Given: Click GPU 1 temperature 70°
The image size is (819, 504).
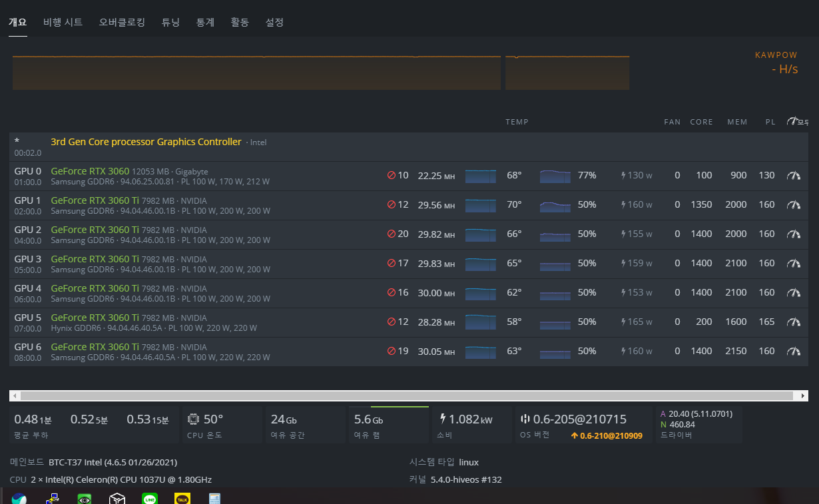Looking at the screenshot, I should pyautogui.click(x=514, y=204).
